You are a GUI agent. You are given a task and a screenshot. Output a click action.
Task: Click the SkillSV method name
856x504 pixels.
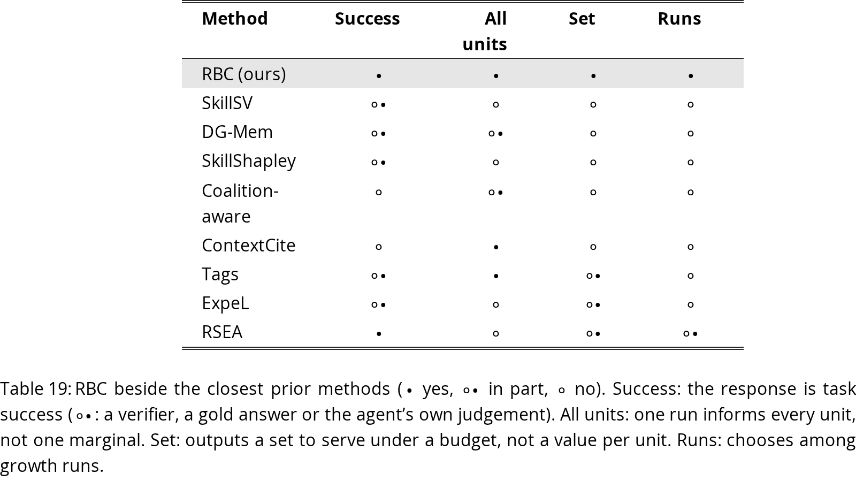(227, 103)
